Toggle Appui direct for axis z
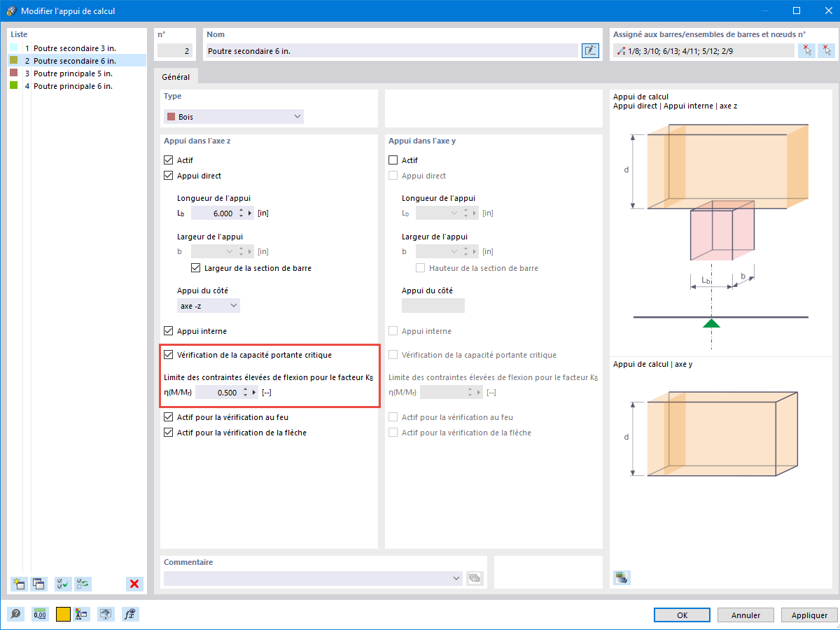The height and width of the screenshot is (630, 840). pyautogui.click(x=168, y=176)
